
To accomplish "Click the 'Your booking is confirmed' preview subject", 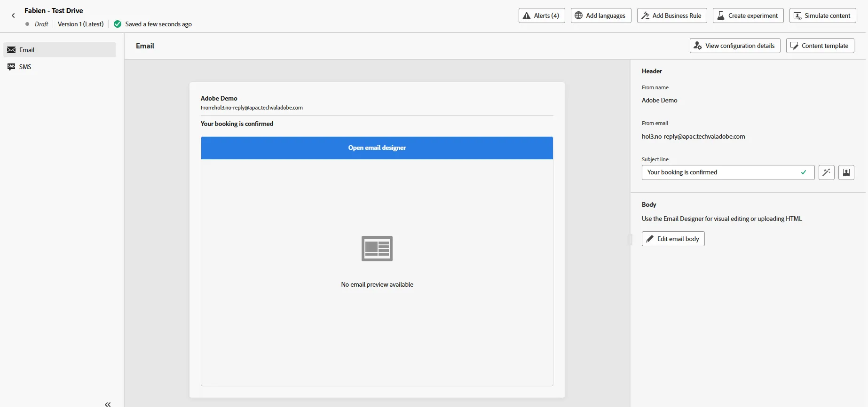I will (x=237, y=124).
